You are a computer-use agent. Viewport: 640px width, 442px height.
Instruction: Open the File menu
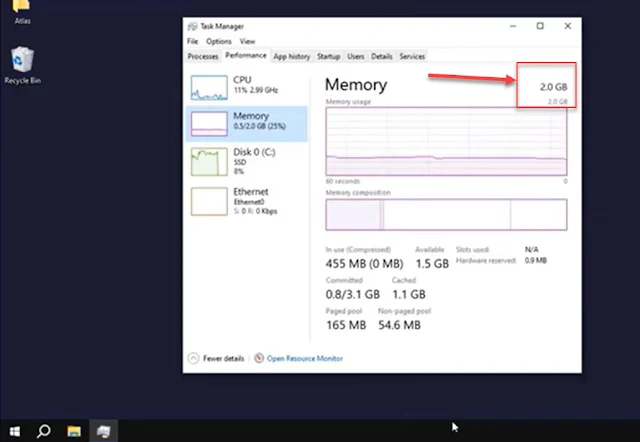coord(192,41)
